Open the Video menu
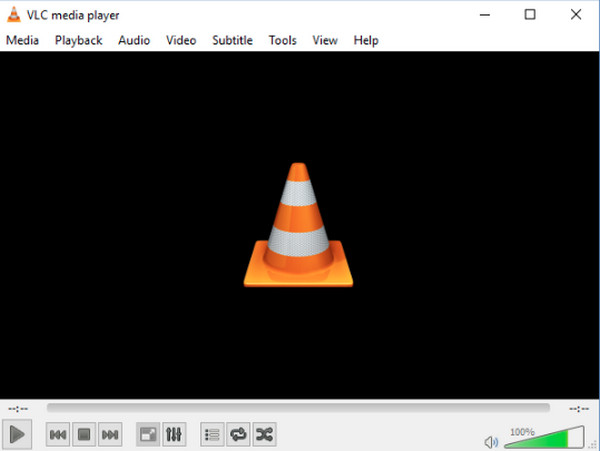The height and width of the screenshot is (451, 600). point(181,40)
